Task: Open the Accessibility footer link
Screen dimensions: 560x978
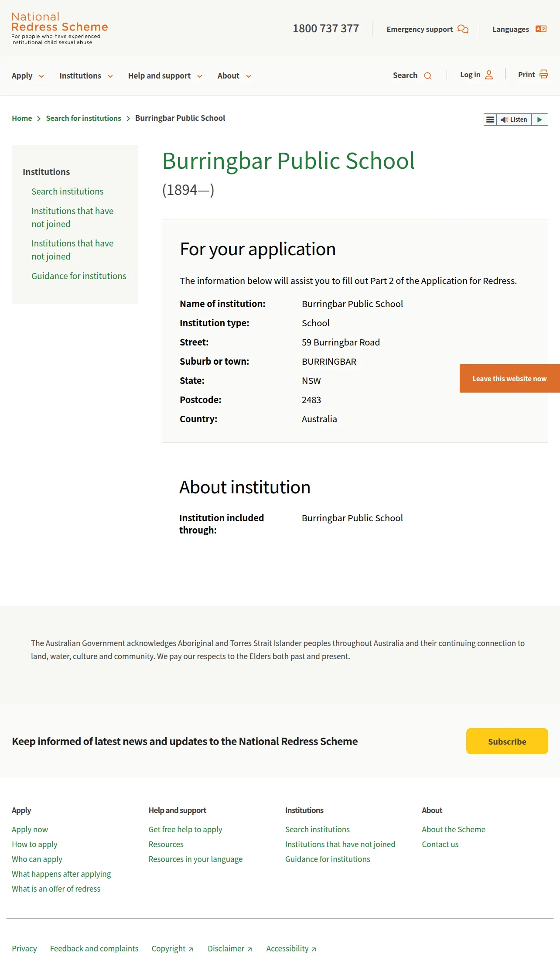Action: tap(291, 949)
